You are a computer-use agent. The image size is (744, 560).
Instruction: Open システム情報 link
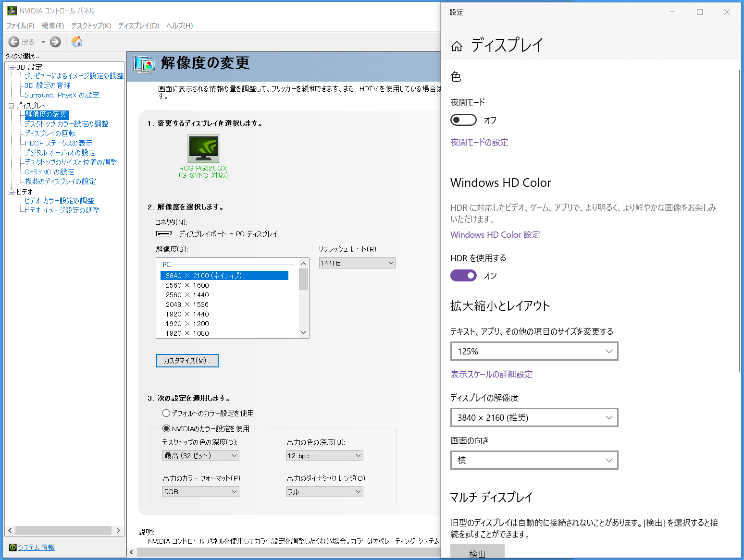(37, 548)
